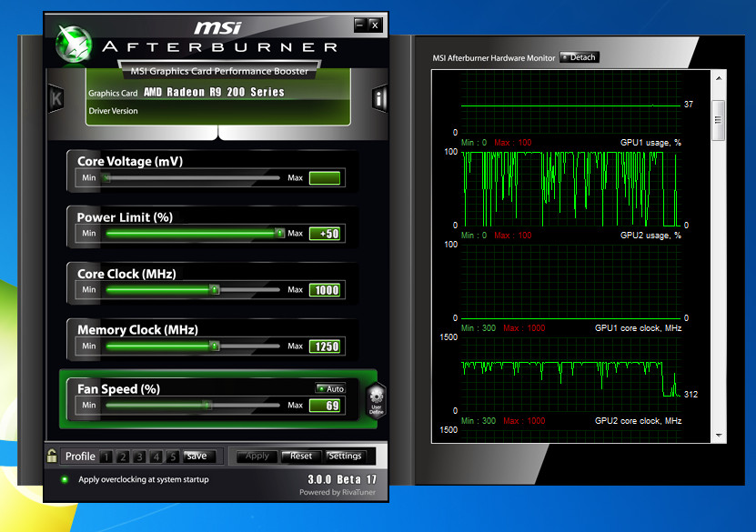
Task: Click the Memory Clock slider handle
Action: coord(215,346)
